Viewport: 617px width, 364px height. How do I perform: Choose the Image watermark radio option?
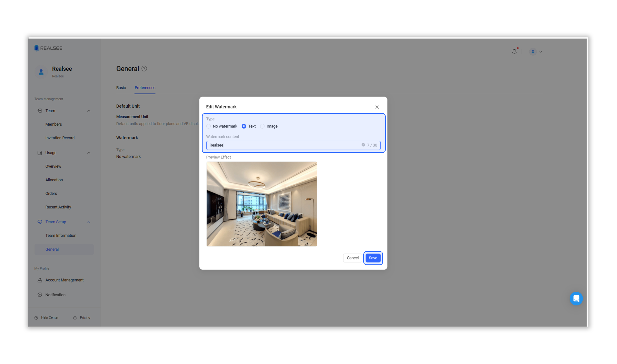coord(262,126)
